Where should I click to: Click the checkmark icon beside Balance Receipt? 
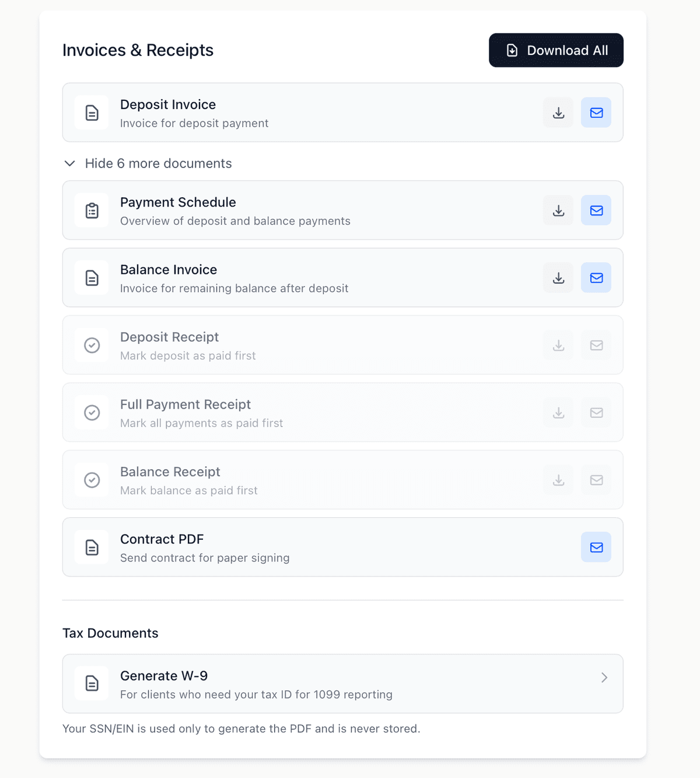coord(92,480)
